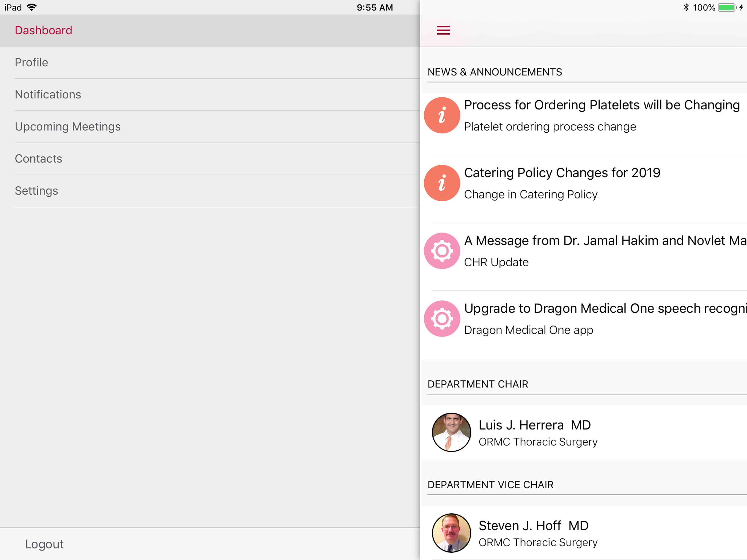
Task: Tap the 100% battery percentage text
Action: point(704,7)
